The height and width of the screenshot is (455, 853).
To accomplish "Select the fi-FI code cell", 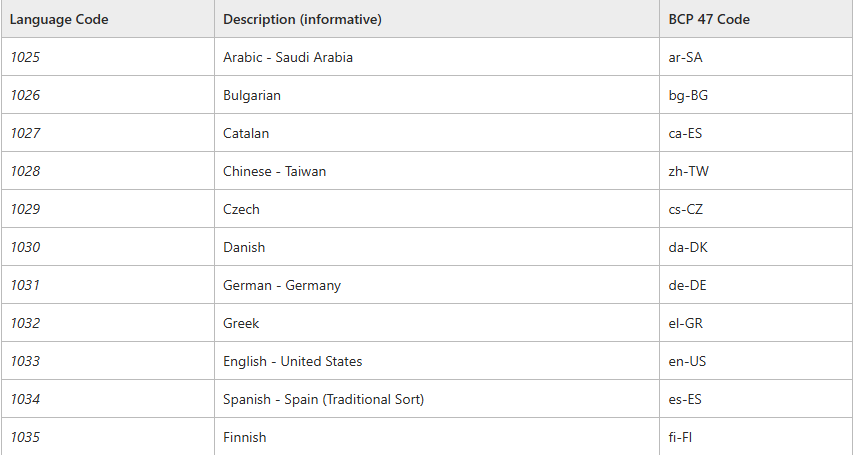I will click(682, 437).
